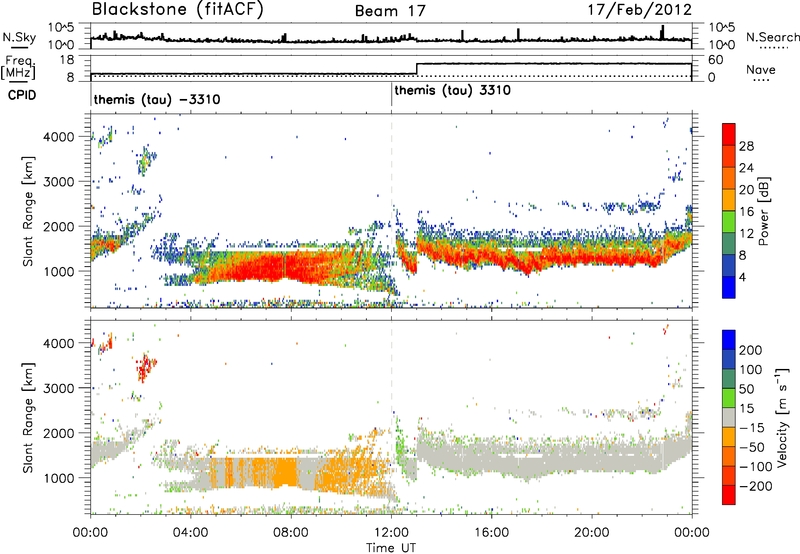Click the red top segment of Power colorbar
800x554 pixels.
729,134
